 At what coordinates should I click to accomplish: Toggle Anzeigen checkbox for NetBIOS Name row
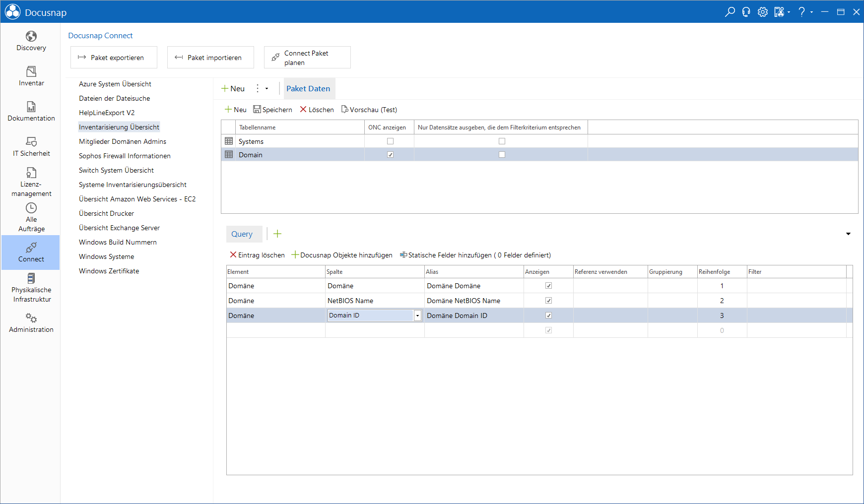click(x=548, y=301)
